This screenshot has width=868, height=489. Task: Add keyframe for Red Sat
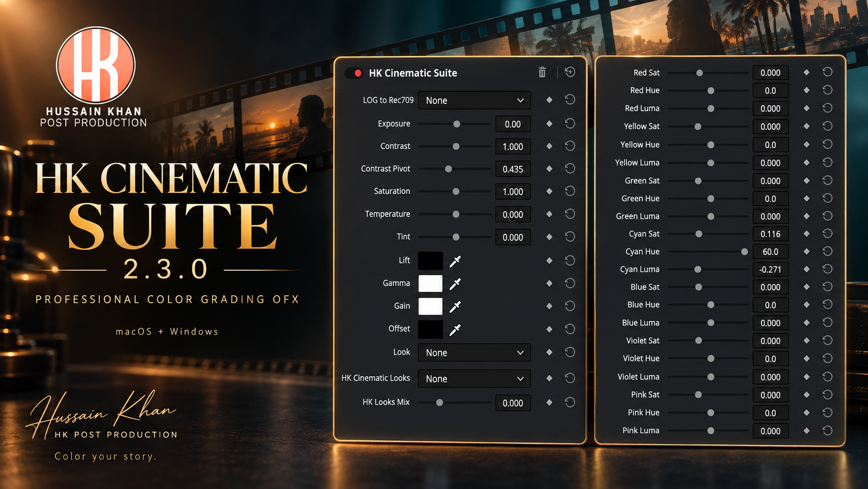[x=806, y=73]
